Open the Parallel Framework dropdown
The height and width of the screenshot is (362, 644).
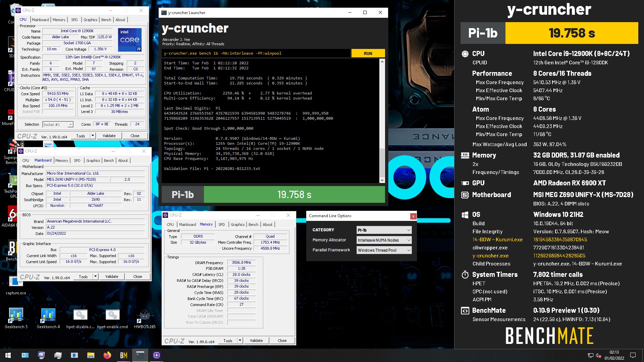click(384, 250)
